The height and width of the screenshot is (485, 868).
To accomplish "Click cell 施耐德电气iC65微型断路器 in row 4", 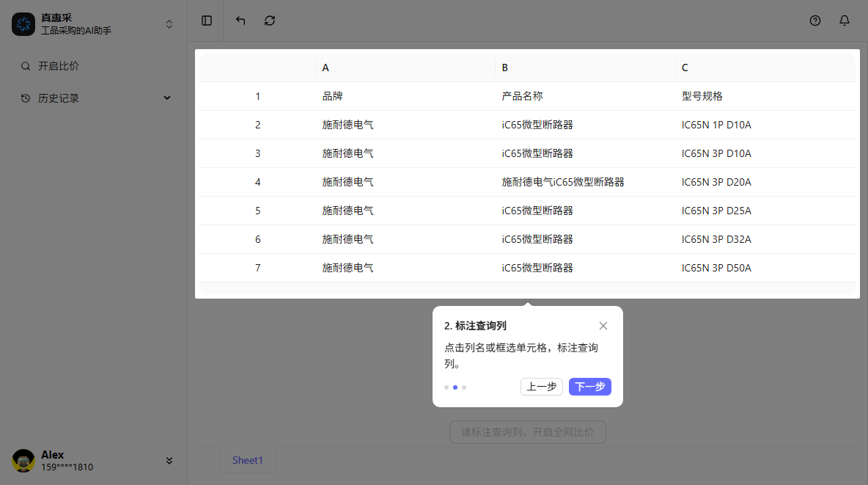I will point(563,182).
